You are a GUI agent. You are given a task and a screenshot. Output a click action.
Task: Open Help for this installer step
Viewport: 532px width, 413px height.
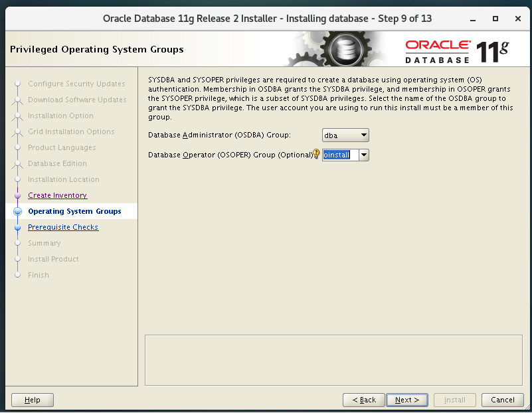[x=33, y=400]
